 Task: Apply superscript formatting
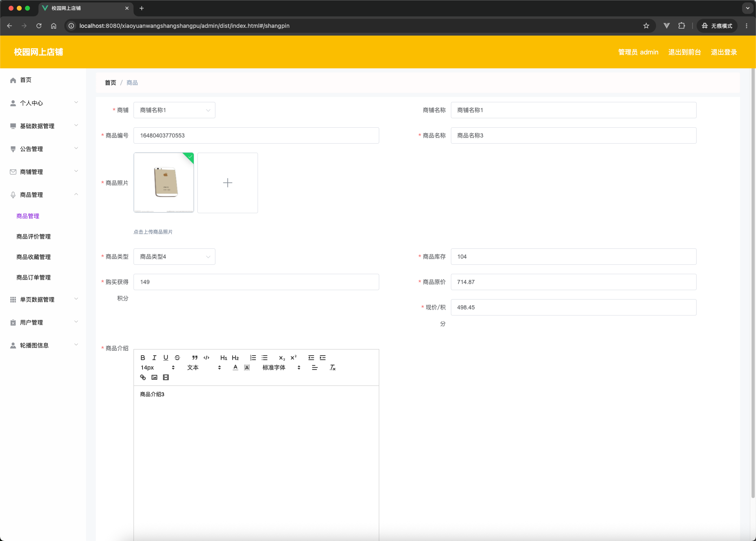[293, 358]
